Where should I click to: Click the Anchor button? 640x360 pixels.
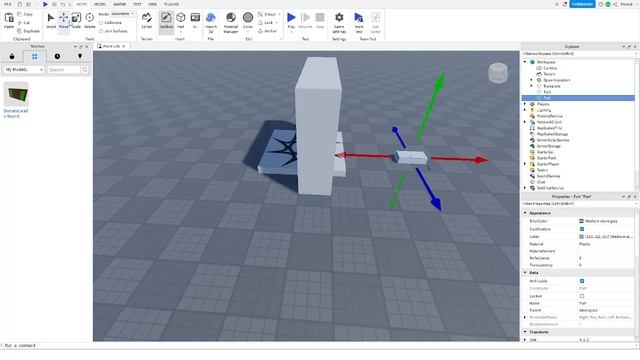267,31
